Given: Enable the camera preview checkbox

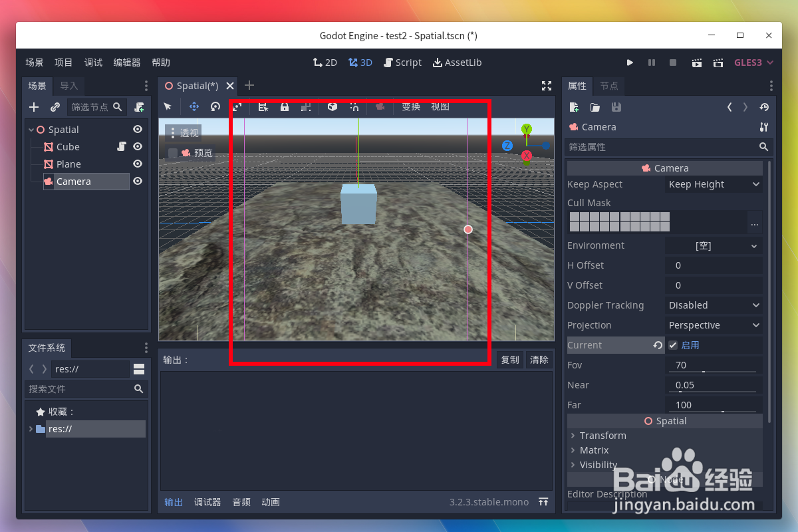Looking at the screenshot, I should pyautogui.click(x=173, y=153).
